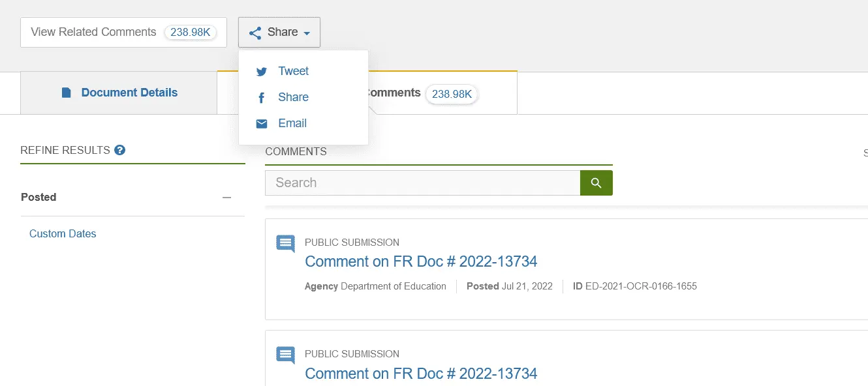
Task: Toggle the Share dropdown button
Action: pyautogui.click(x=279, y=33)
